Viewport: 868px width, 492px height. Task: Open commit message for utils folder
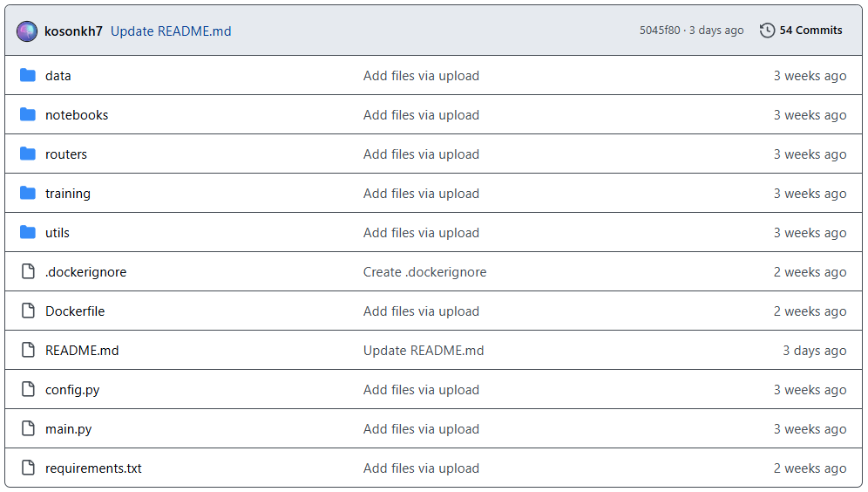[x=421, y=233]
